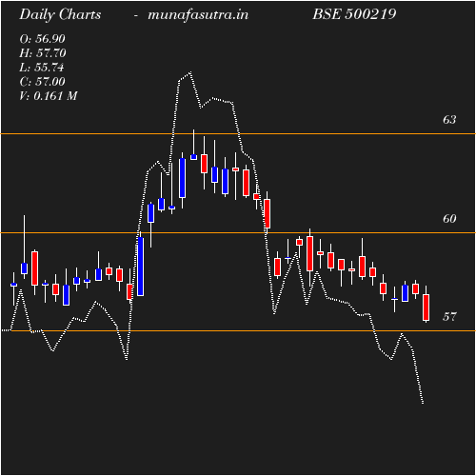
Task: Select the close price C: 57.00
Action: click(42, 82)
